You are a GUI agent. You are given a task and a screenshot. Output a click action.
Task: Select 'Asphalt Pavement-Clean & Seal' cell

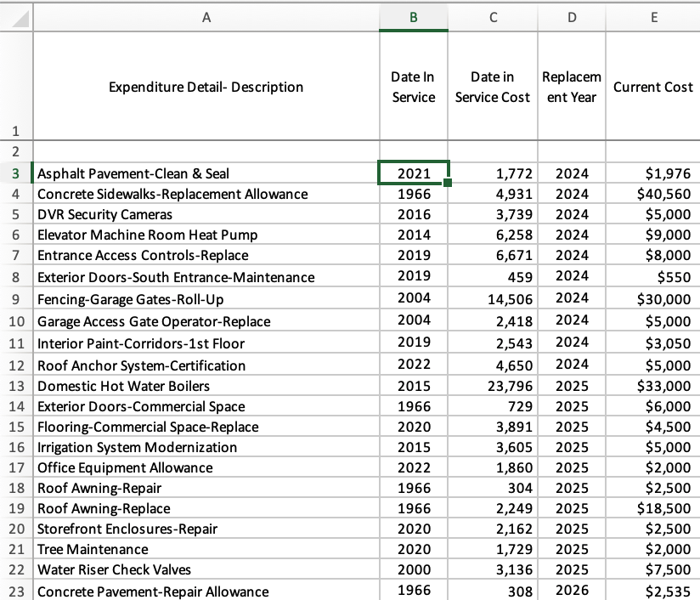click(x=133, y=173)
